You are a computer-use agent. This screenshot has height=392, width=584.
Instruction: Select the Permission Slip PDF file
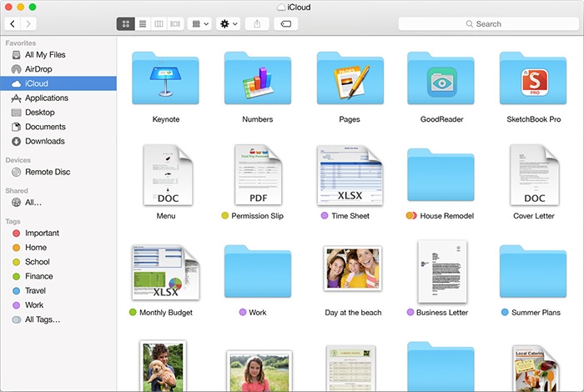pyautogui.click(x=258, y=175)
